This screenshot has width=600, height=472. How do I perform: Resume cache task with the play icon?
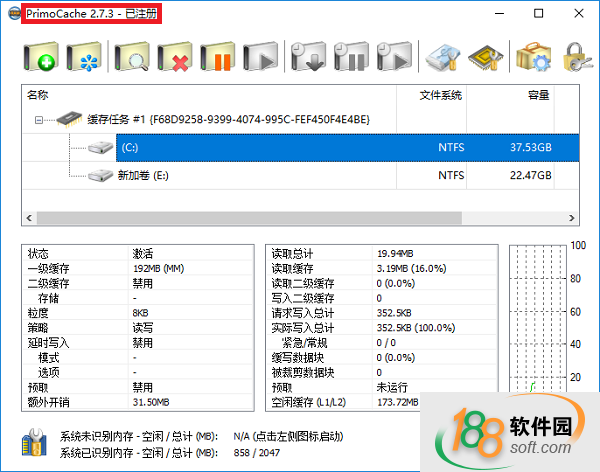(x=259, y=56)
